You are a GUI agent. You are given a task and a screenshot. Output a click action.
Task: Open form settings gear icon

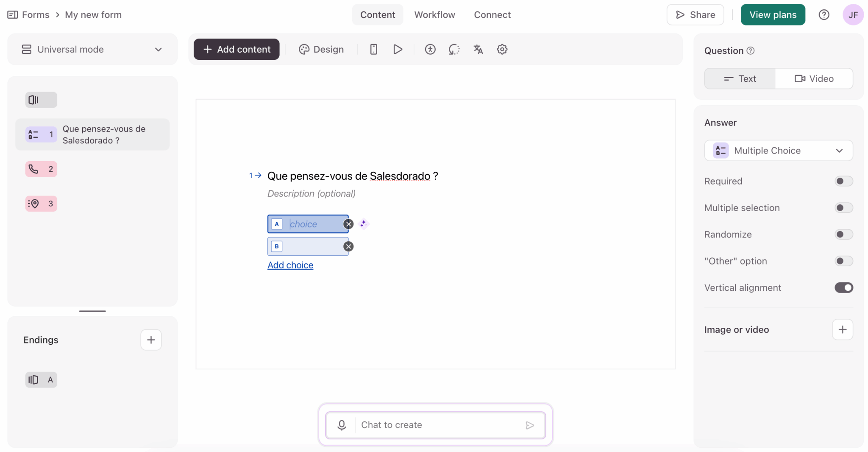pyautogui.click(x=502, y=50)
